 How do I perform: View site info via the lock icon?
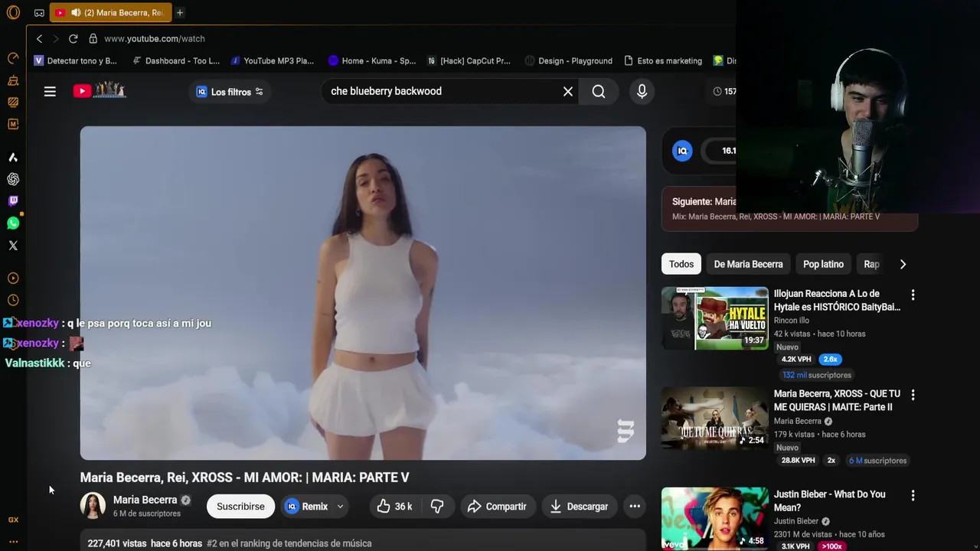click(93, 38)
